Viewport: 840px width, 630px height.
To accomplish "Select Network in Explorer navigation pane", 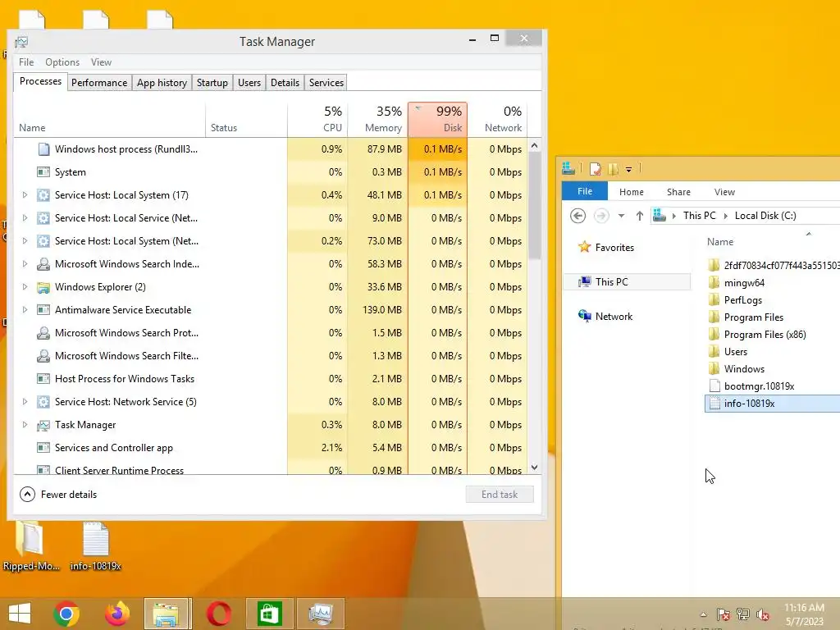I will pyautogui.click(x=605, y=317).
